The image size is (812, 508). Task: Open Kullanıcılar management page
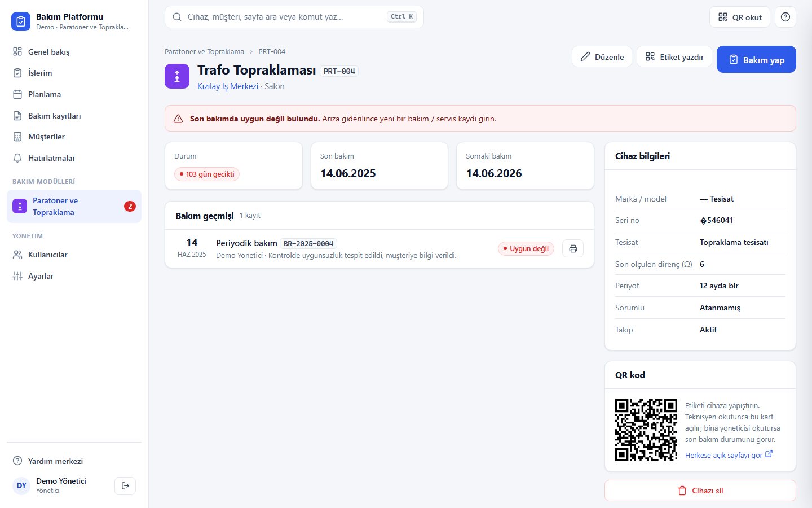74,255
